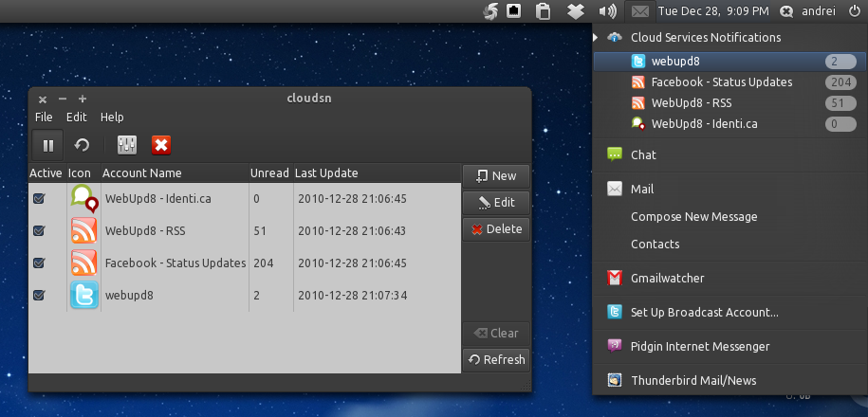868x417 pixels.
Task: Open Contacts from the messaging menu
Action: tap(655, 244)
